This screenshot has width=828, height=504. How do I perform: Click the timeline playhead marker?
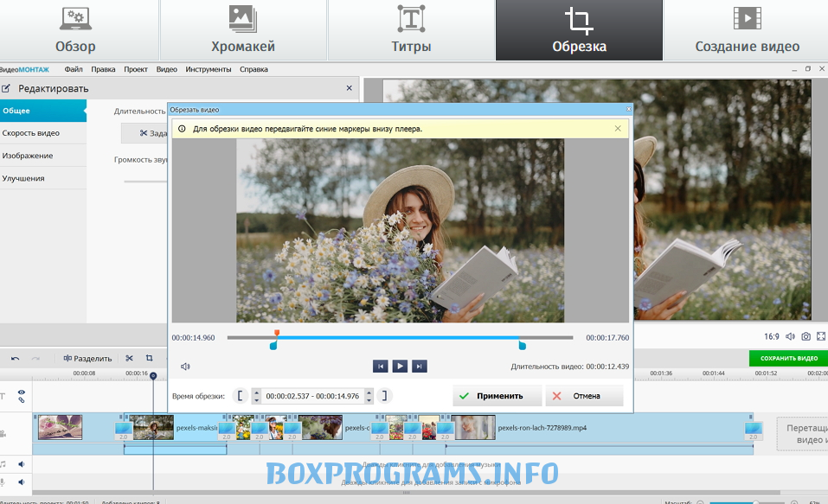tap(153, 376)
